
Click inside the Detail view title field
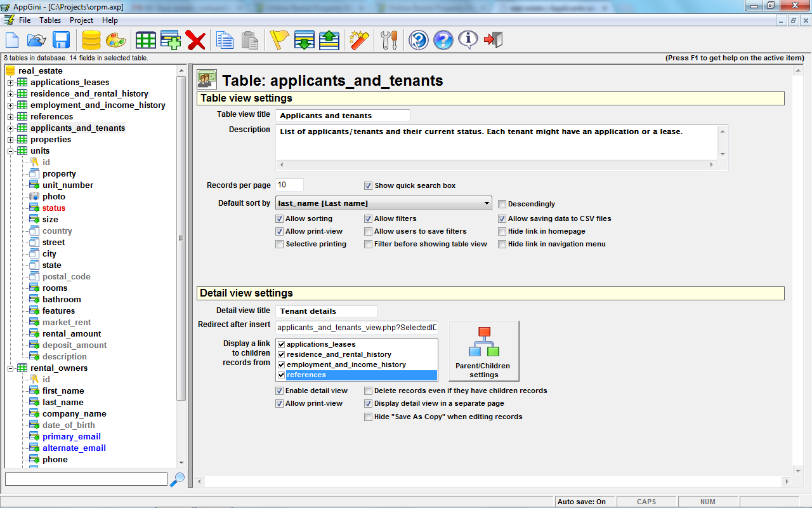[x=325, y=311]
